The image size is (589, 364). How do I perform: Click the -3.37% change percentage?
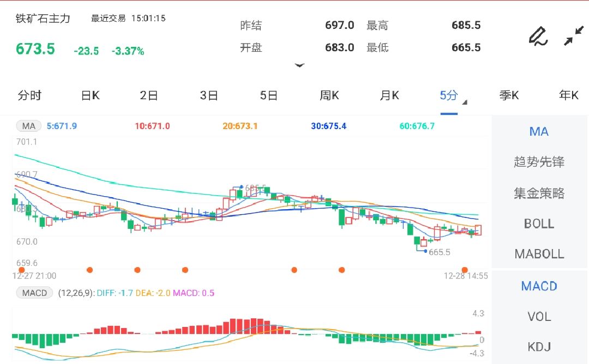click(128, 51)
